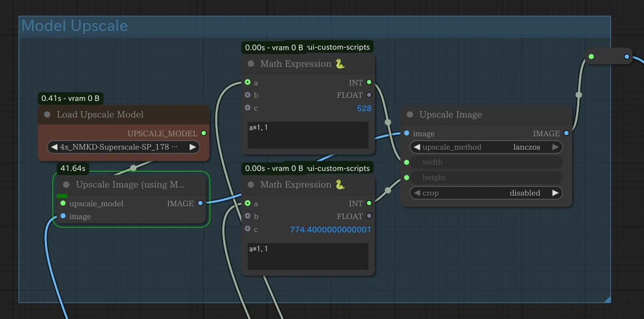Click FLOAT output port on Math Expression showing 528

click(x=369, y=95)
